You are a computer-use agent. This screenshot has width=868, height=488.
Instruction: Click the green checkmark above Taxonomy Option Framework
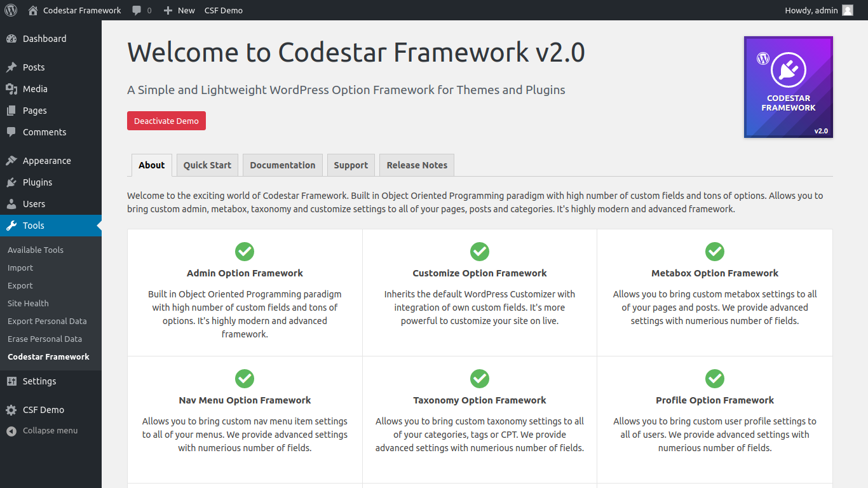(x=480, y=379)
